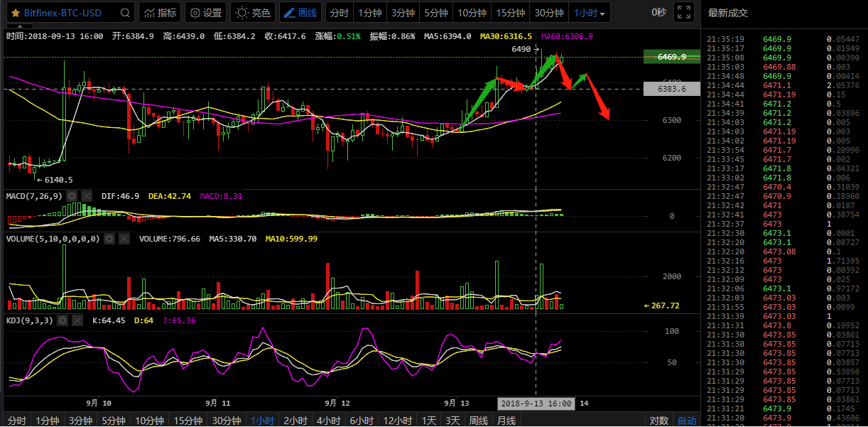Click the J:65.36 KDJ value
This screenshot has width=868, height=427.
180,320
